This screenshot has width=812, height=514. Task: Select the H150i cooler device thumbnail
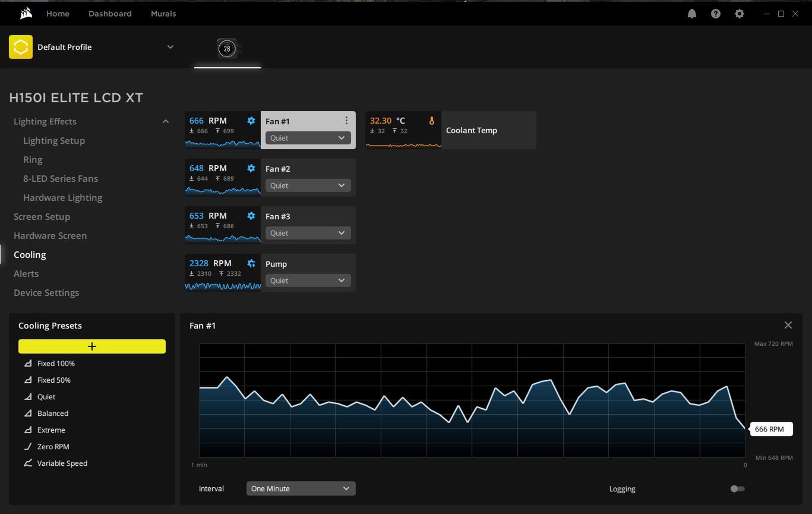point(227,49)
